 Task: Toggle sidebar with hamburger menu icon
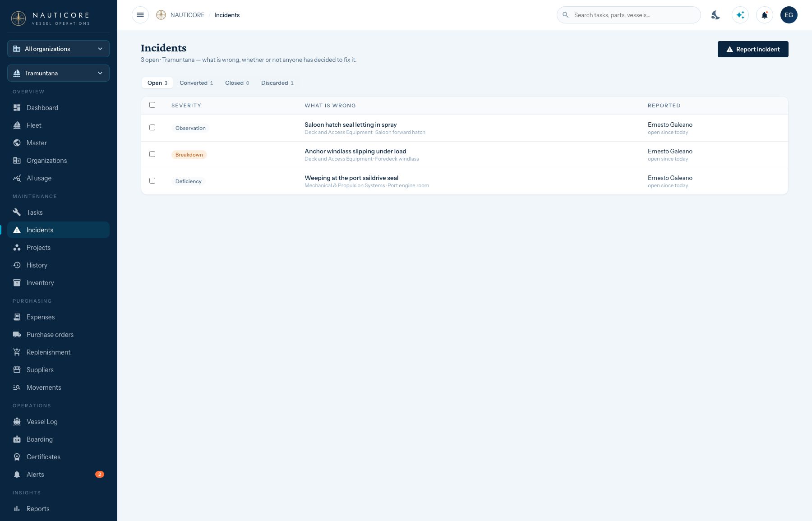pyautogui.click(x=140, y=15)
